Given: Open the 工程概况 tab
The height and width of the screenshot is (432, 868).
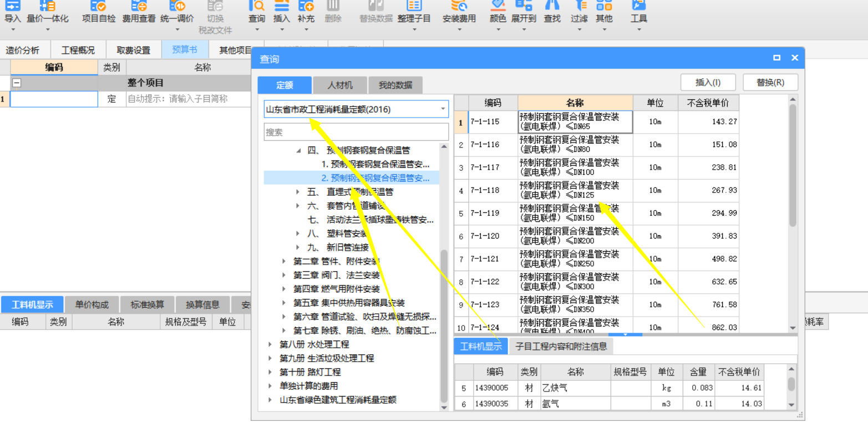Looking at the screenshot, I should pyautogui.click(x=78, y=50).
